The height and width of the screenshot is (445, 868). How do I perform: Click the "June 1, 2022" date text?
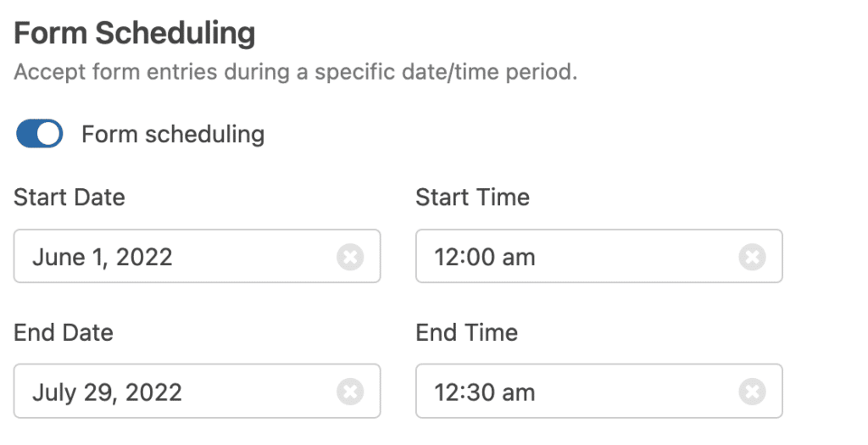103,256
